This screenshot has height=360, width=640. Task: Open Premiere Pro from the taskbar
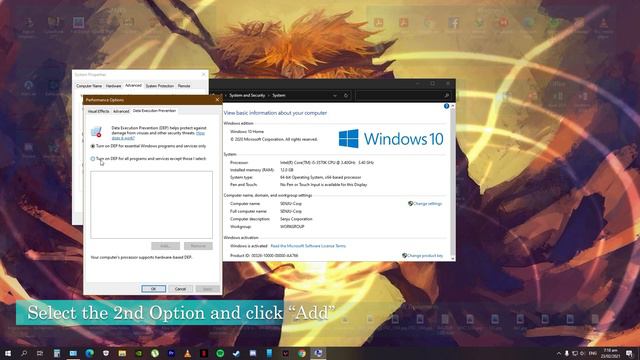pos(171,353)
